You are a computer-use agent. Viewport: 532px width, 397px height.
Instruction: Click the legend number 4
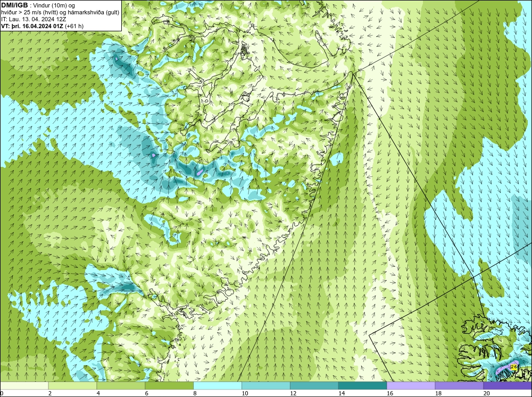coord(98,393)
